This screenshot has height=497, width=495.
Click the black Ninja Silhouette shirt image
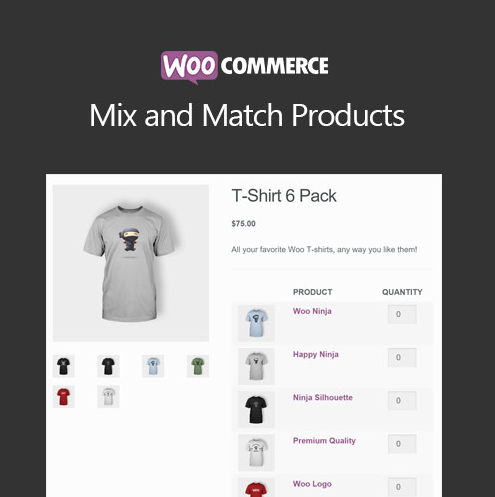(x=256, y=409)
